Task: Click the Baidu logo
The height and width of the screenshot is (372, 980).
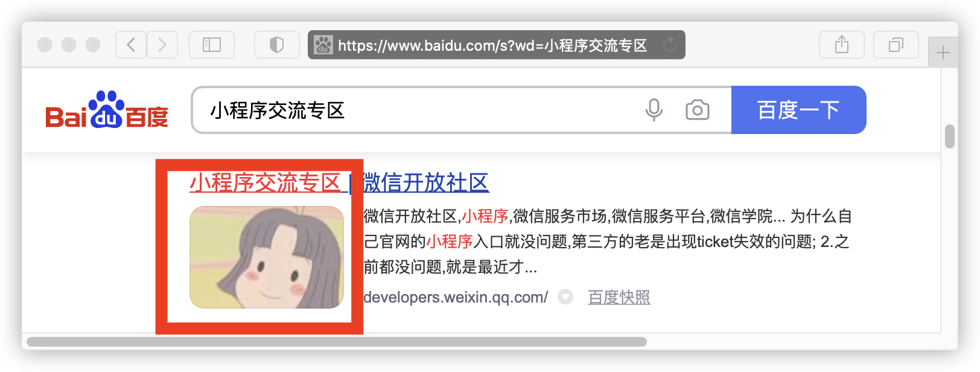Action: pos(107,110)
